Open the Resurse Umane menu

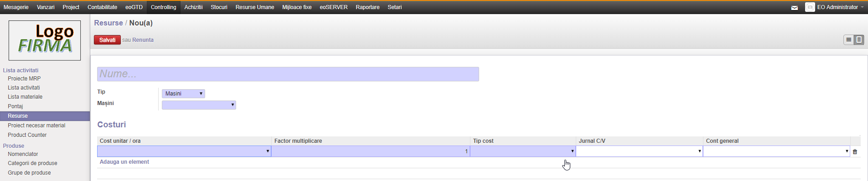pos(255,7)
